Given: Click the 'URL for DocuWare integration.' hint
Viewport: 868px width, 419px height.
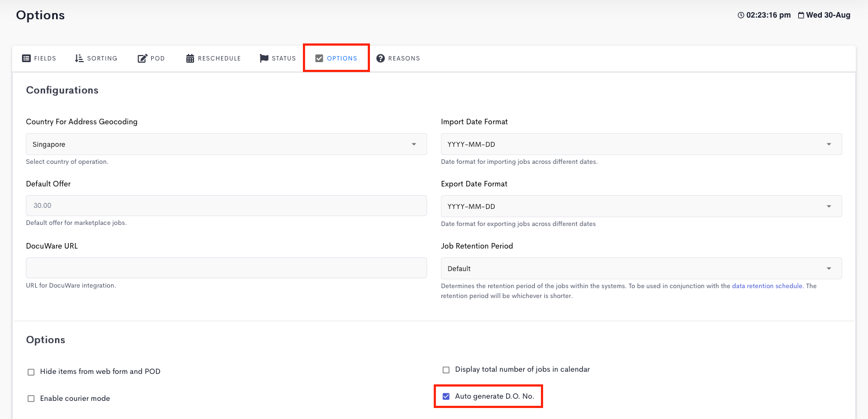Looking at the screenshot, I should 71,285.
